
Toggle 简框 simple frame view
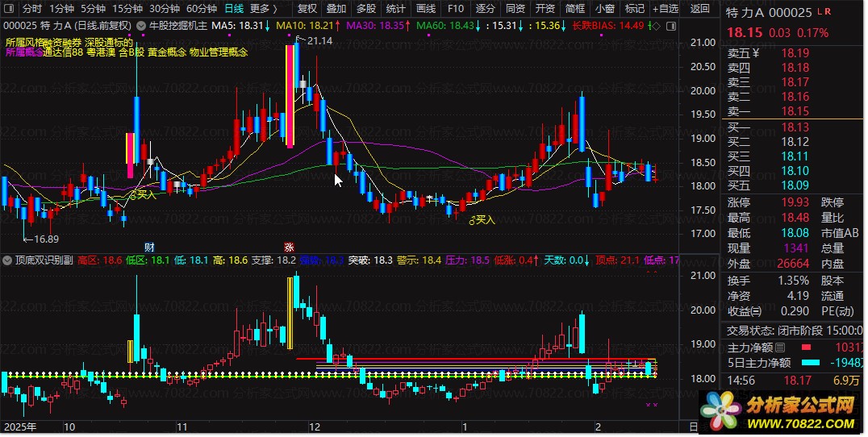tap(575, 10)
